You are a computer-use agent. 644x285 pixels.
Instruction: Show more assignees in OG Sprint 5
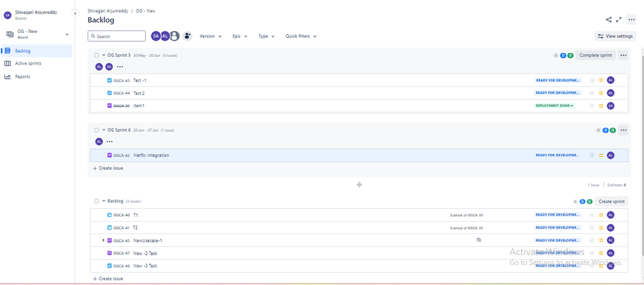pos(120,66)
